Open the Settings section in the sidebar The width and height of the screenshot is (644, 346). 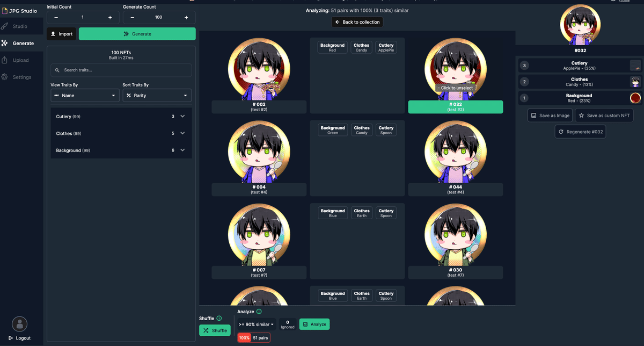point(21,77)
